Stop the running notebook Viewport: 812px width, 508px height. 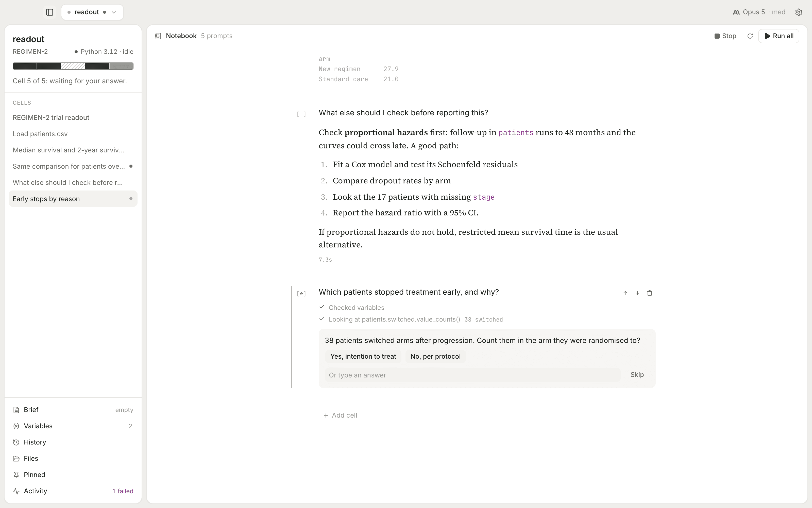(x=725, y=36)
